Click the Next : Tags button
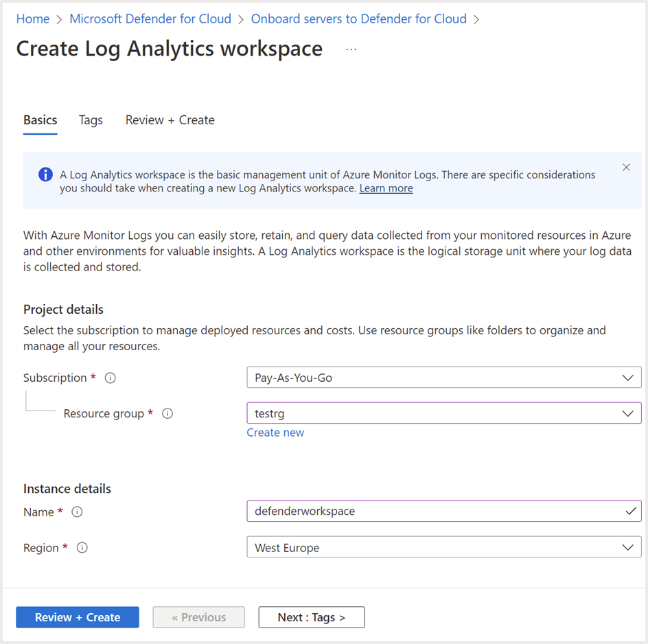 point(312,617)
